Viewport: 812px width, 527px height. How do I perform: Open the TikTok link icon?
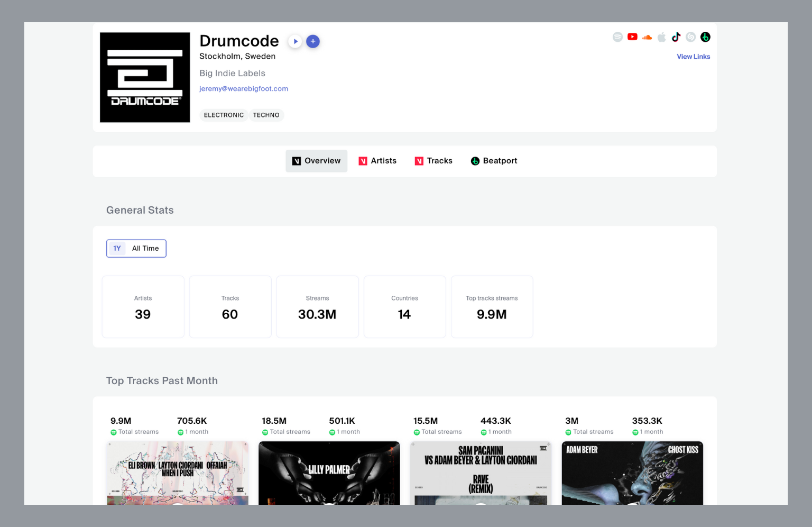[x=676, y=37]
